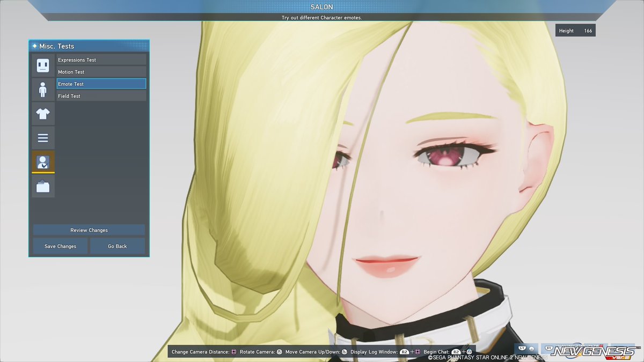Select the face expression category icon
Image resolution: width=644 pixels, height=362 pixels.
point(43,65)
